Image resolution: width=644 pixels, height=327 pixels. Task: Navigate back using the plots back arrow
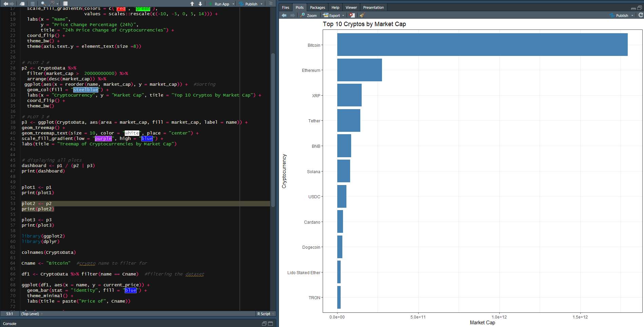click(284, 15)
